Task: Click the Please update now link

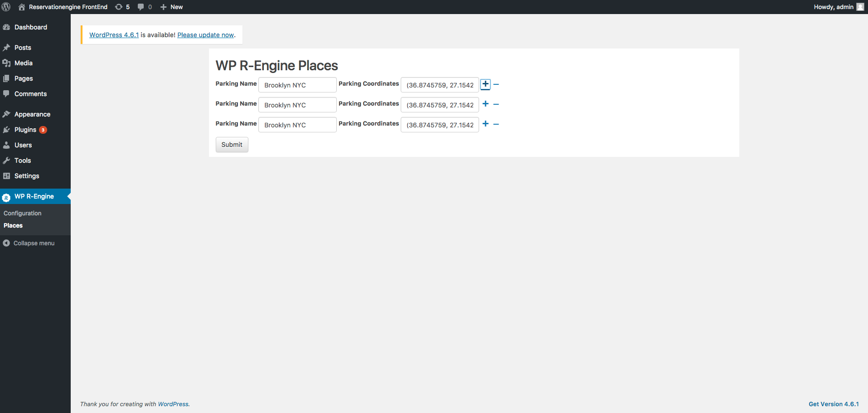Action: 206,35
